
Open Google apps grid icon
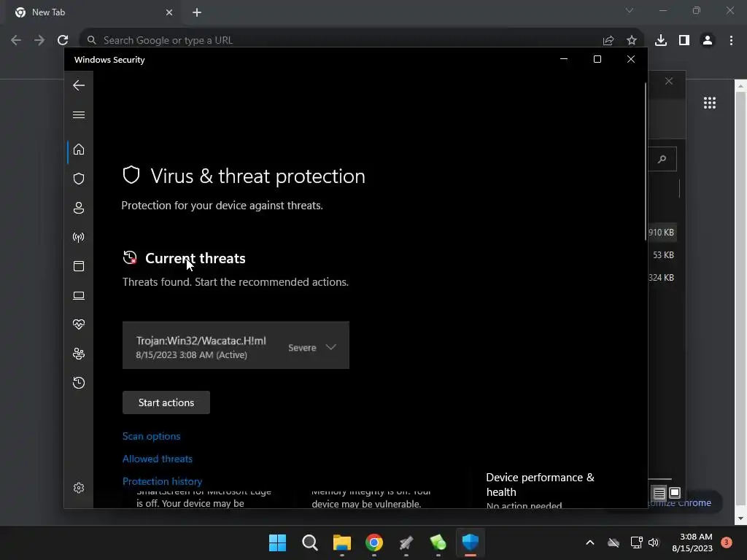(710, 103)
